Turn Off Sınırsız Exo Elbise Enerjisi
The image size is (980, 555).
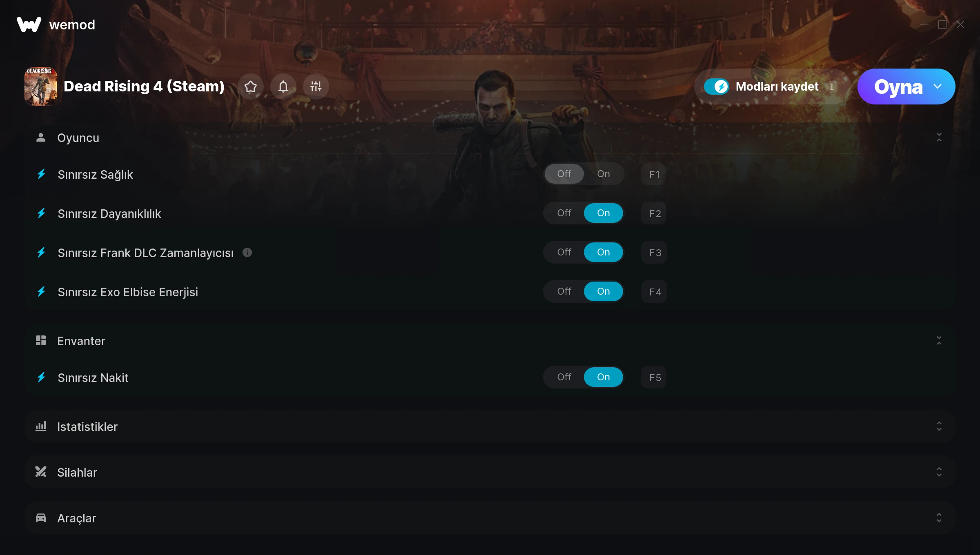point(564,291)
